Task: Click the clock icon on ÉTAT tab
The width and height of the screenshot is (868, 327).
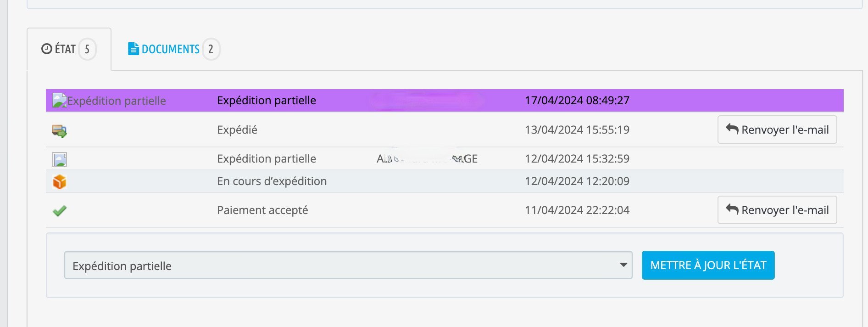Action: coord(47,49)
